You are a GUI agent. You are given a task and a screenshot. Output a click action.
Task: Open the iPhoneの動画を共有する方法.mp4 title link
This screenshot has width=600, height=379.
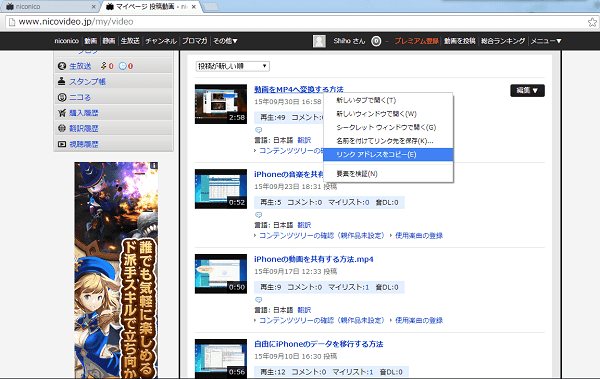(x=314, y=259)
